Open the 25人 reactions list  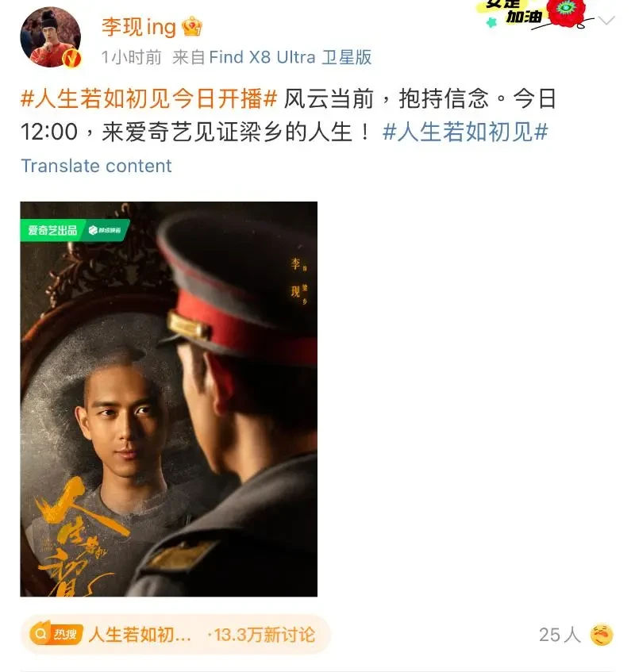pyautogui.click(x=560, y=635)
